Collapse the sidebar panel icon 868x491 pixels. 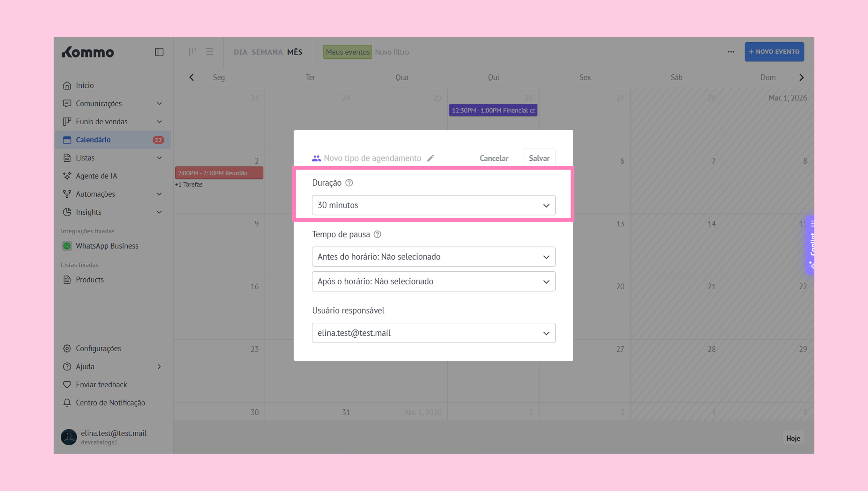click(x=159, y=52)
